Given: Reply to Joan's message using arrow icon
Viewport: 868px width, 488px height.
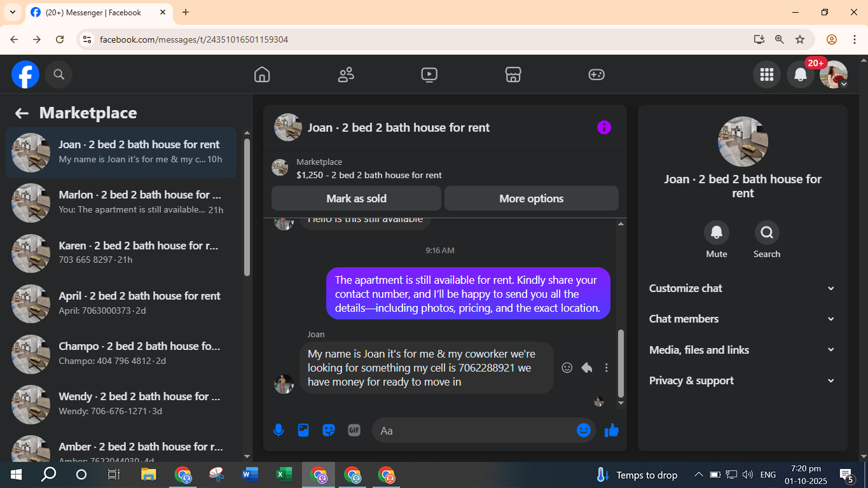Looking at the screenshot, I should click(587, 368).
